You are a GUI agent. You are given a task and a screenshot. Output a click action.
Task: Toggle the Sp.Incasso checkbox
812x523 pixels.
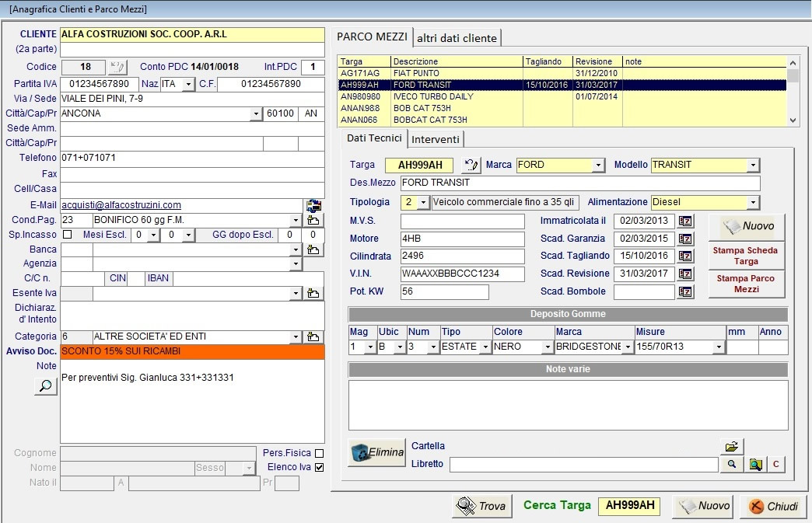tap(68, 235)
